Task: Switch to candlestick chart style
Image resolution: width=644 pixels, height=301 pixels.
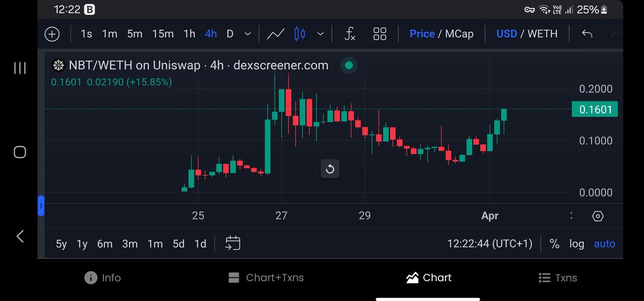Action: click(299, 34)
